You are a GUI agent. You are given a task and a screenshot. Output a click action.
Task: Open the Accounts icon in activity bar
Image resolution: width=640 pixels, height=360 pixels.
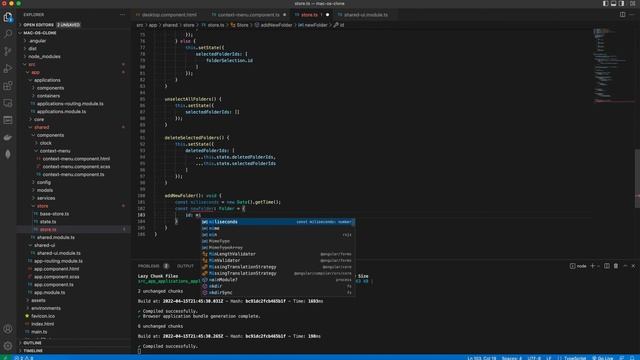pos(8,329)
